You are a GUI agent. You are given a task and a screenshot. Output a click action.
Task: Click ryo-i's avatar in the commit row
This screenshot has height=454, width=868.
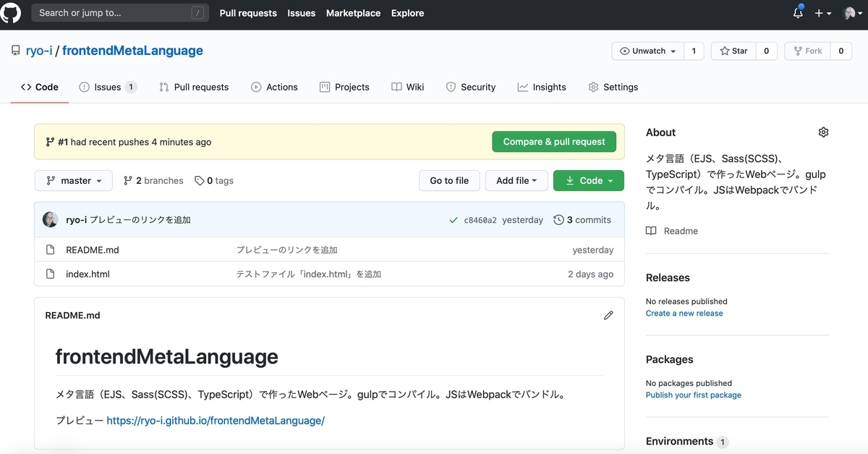pos(51,220)
